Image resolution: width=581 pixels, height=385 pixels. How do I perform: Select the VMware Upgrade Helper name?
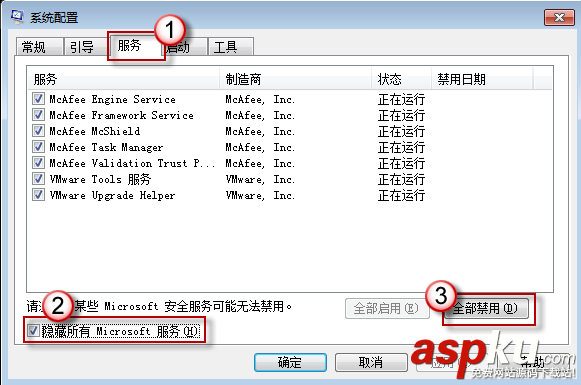(112, 195)
